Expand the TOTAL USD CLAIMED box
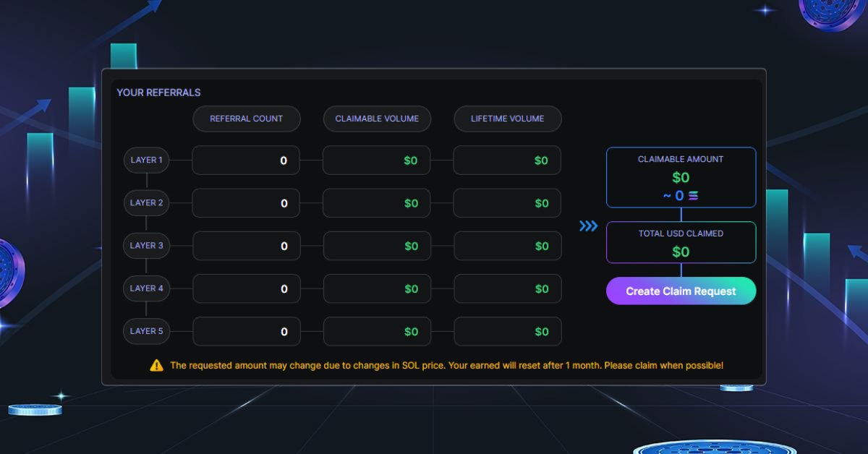This screenshot has height=454, width=868. (x=681, y=242)
